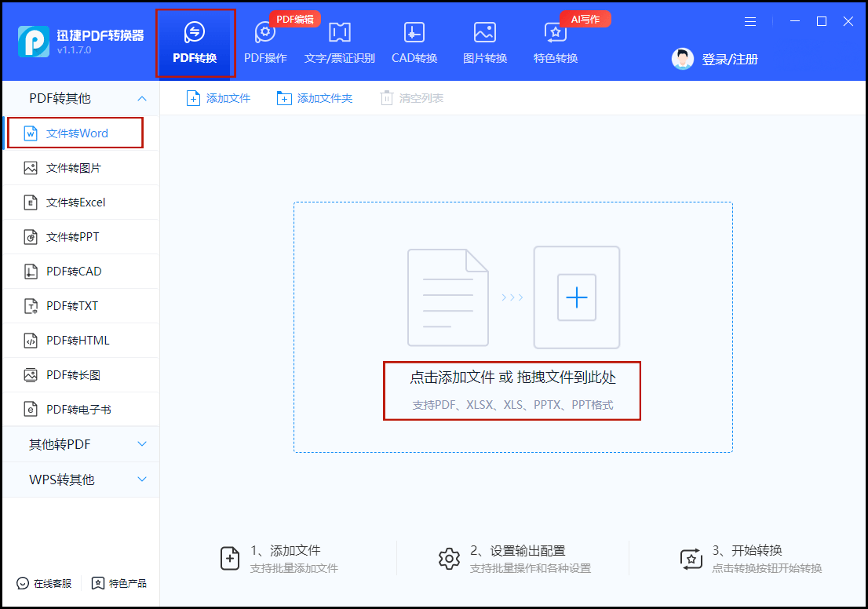Click 登录/注册 to sign in
Viewport: 868px width, 609px height.
[730, 59]
